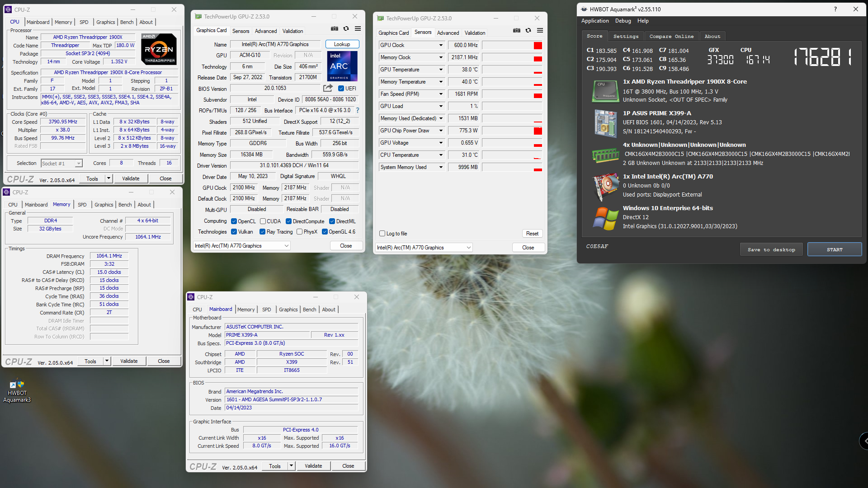The height and width of the screenshot is (488, 868).
Task: Open the GPU Chip Power Draw sensor dropdown
Action: coord(441,131)
